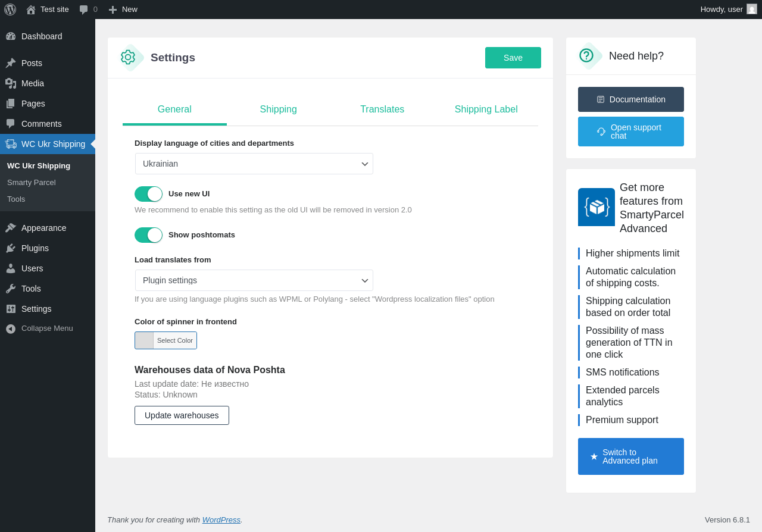Click the Update warehouses button
This screenshot has height=532, width=762.
182,415
